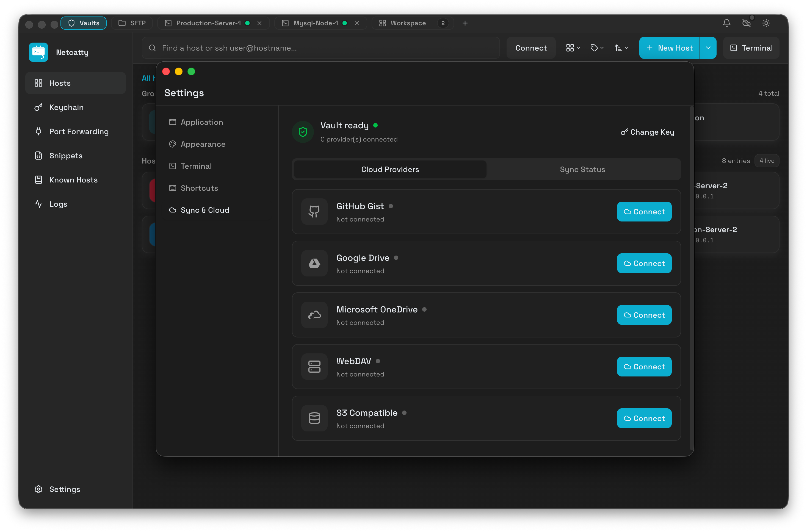Screen dimensions: 807x532
Task: Click the New Host button
Action: pyautogui.click(x=669, y=48)
